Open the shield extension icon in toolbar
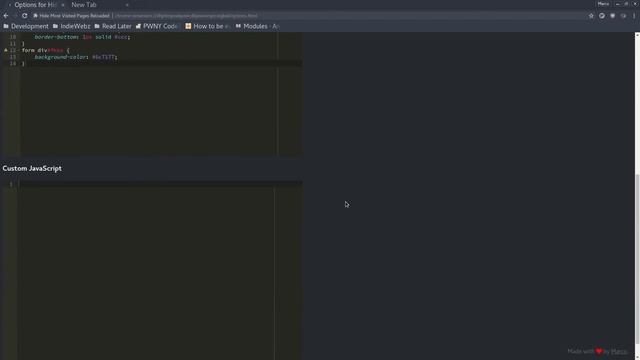Viewport: 640px width, 360px height. pyautogui.click(x=613, y=16)
